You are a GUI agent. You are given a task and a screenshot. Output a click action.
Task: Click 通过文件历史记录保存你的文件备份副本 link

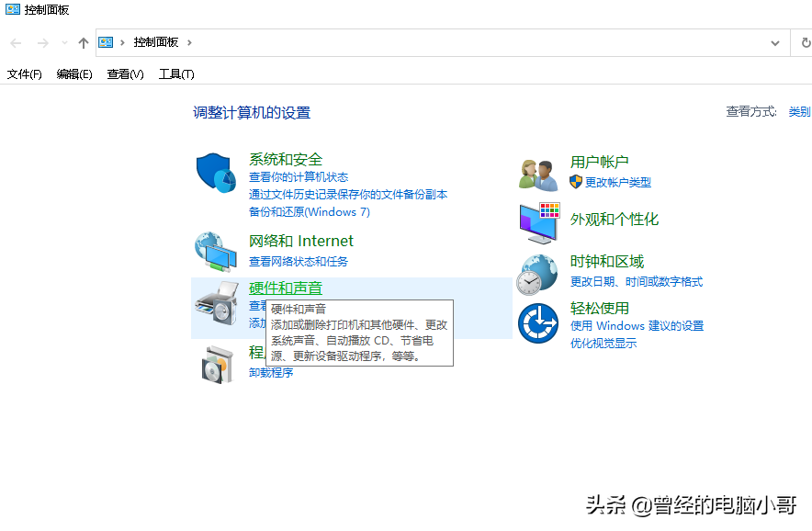tap(348, 194)
